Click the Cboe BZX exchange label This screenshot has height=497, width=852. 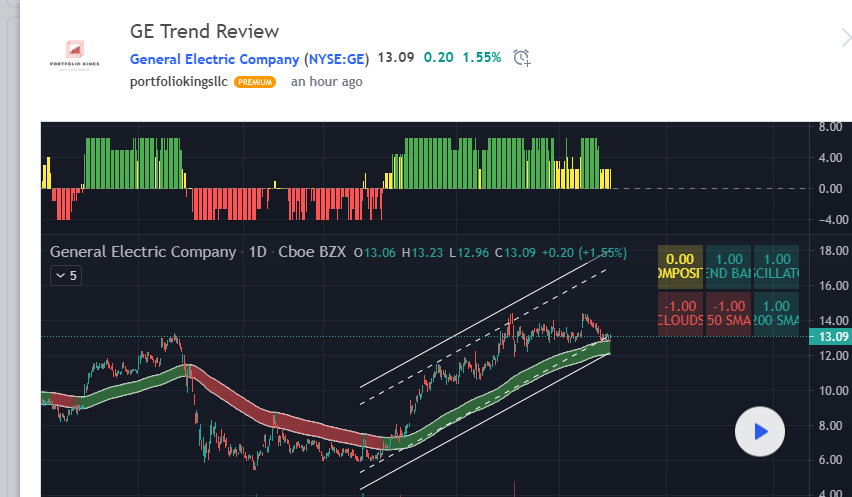pyautogui.click(x=312, y=252)
